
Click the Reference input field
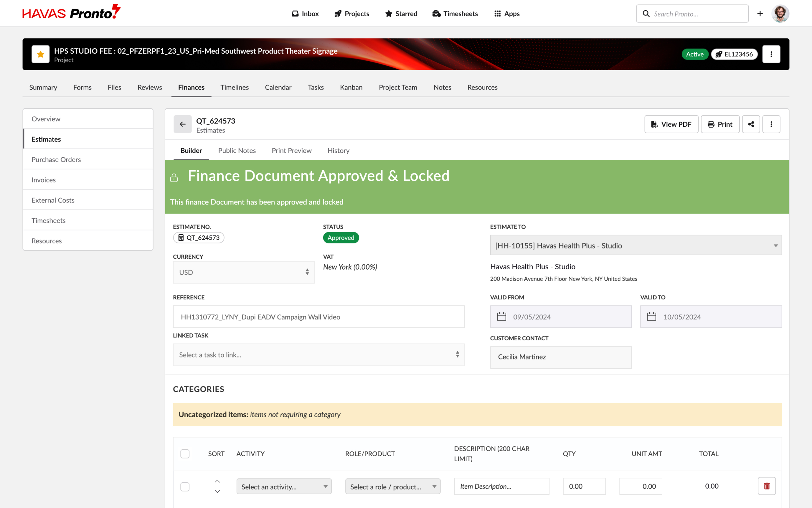[x=319, y=317]
